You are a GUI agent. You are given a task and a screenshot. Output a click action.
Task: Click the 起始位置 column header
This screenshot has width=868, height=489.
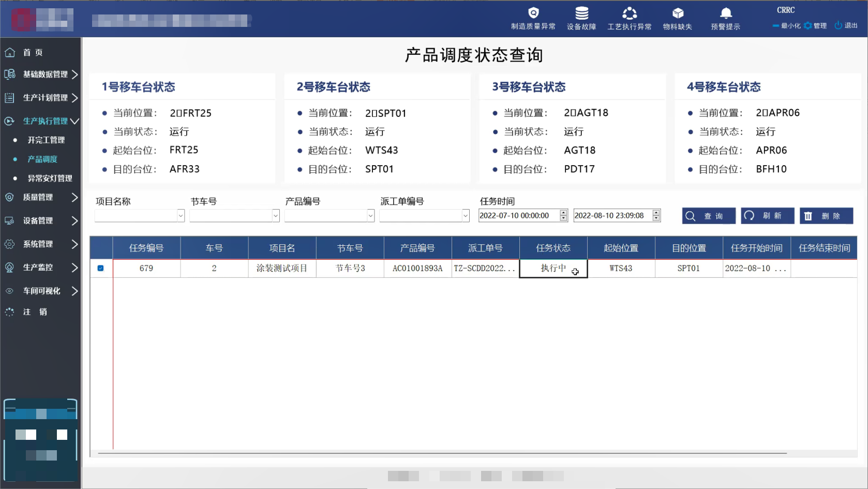pos(621,248)
